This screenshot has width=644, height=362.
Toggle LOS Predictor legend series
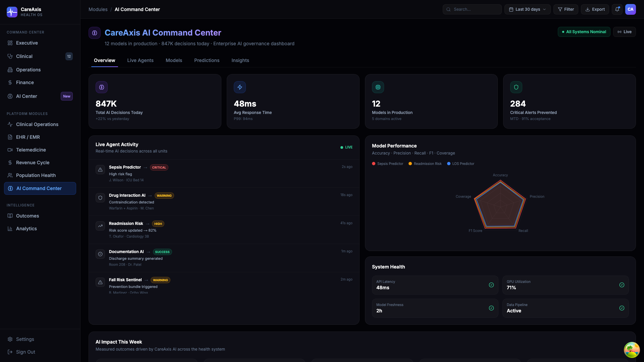point(461,164)
